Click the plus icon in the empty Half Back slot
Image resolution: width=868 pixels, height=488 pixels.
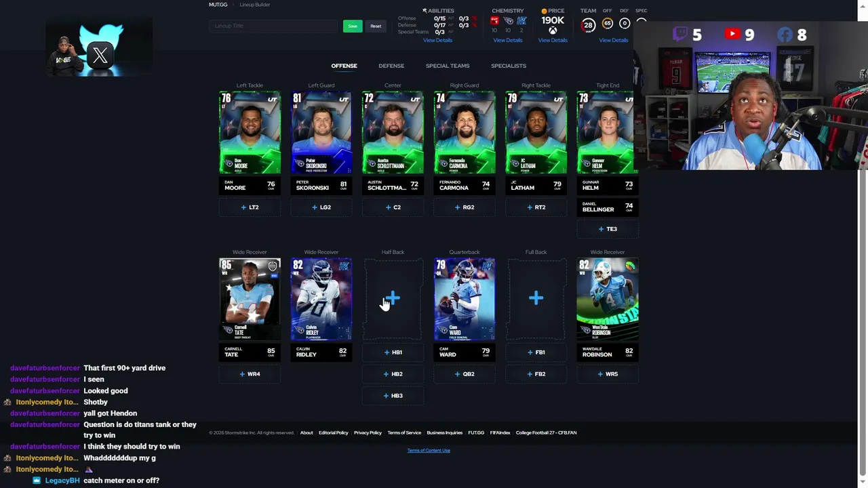393,298
